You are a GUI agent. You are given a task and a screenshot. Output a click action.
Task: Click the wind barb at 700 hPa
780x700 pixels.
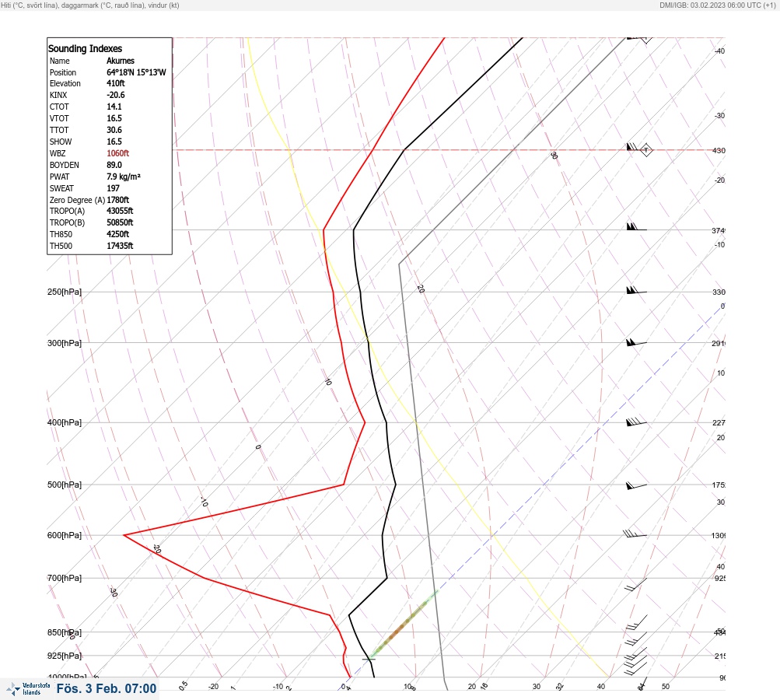[x=635, y=584]
